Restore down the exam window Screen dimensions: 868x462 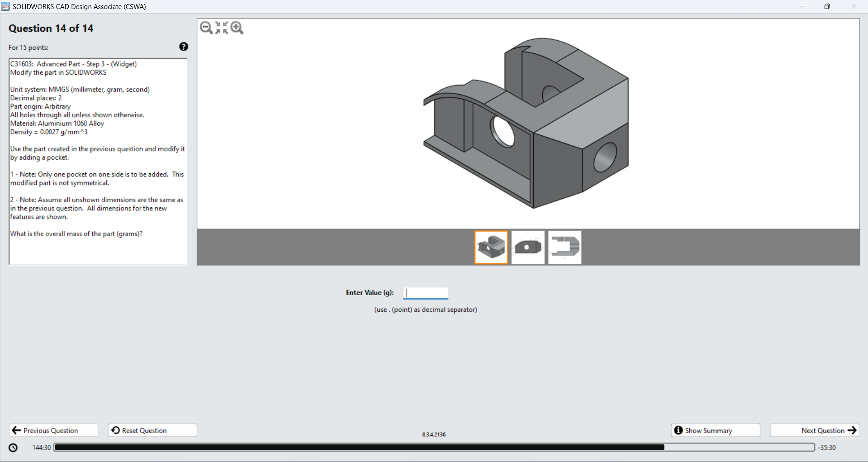click(x=827, y=6)
